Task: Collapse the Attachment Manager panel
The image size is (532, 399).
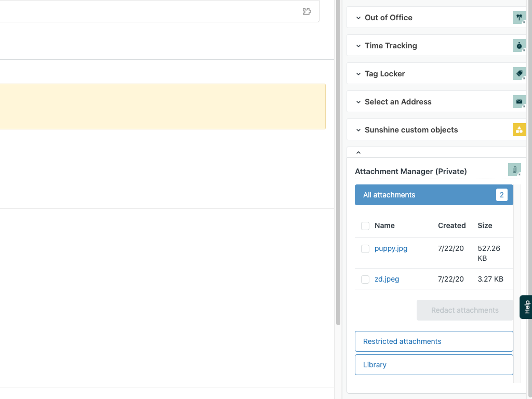Action: [358, 152]
